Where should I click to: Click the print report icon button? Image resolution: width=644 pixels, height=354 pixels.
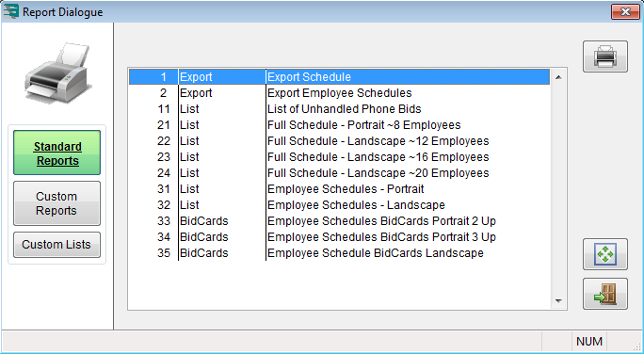605,56
